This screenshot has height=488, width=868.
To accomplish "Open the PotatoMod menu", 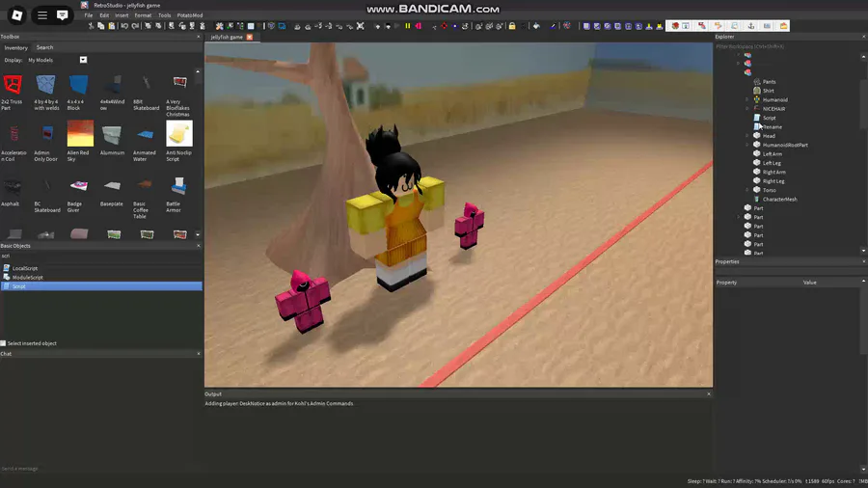I will (x=190, y=15).
